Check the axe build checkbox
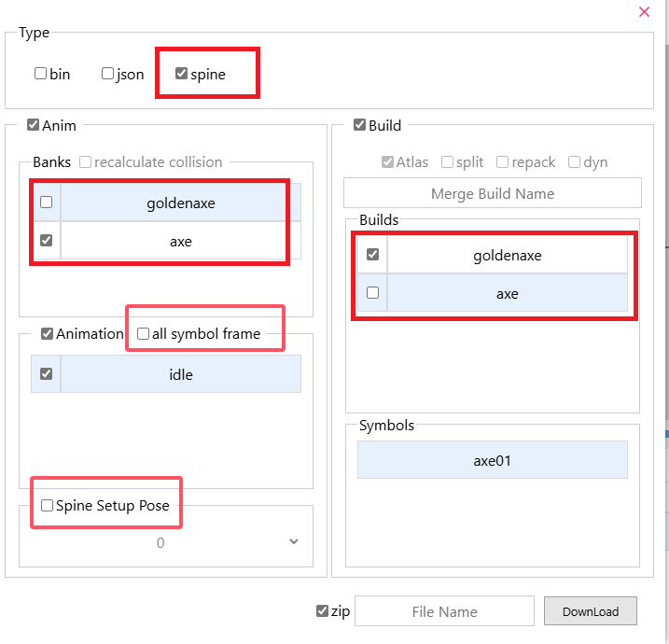This screenshot has width=669, height=644. 373,293
